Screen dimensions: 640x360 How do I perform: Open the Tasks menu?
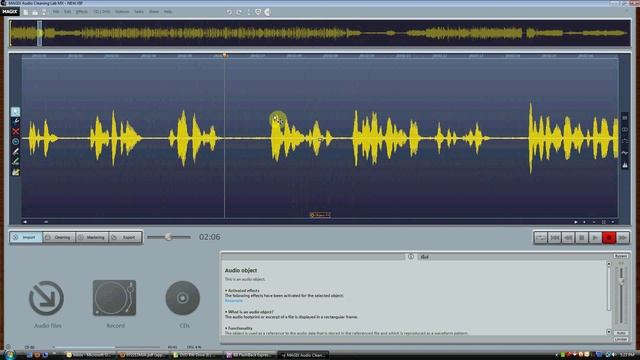pos(139,12)
